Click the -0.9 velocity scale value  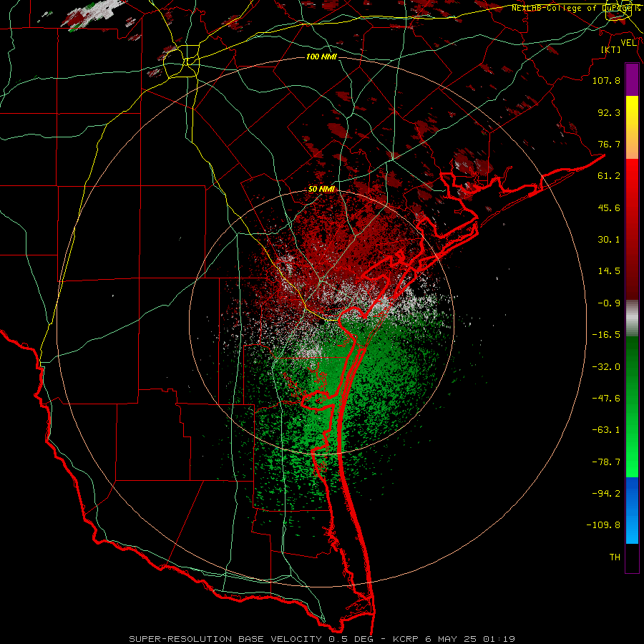click(x=609, y=303)
